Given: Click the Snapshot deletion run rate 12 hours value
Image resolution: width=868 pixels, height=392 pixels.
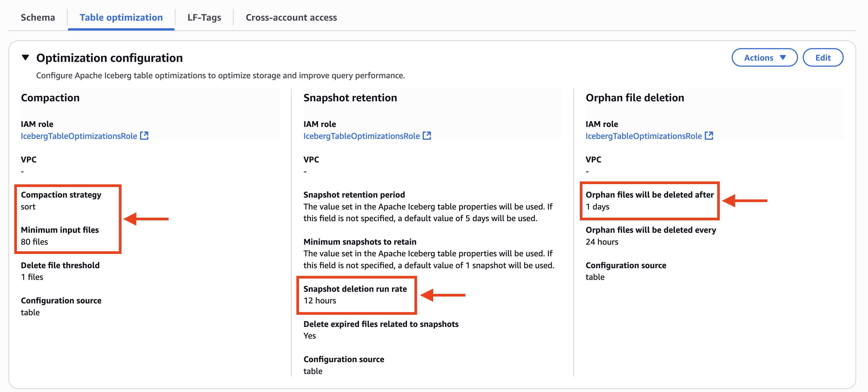Looking at the screenshot, I should 319,300.
